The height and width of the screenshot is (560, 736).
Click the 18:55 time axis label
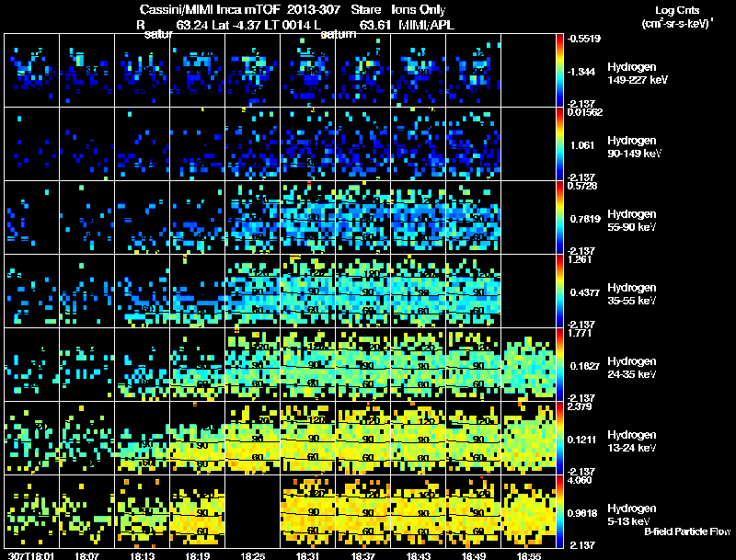click(528, 556)
